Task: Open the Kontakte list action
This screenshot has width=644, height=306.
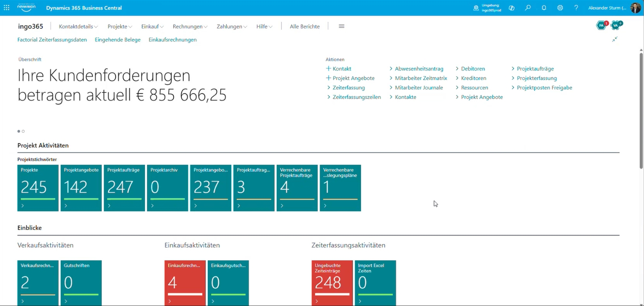Action: 403,97
